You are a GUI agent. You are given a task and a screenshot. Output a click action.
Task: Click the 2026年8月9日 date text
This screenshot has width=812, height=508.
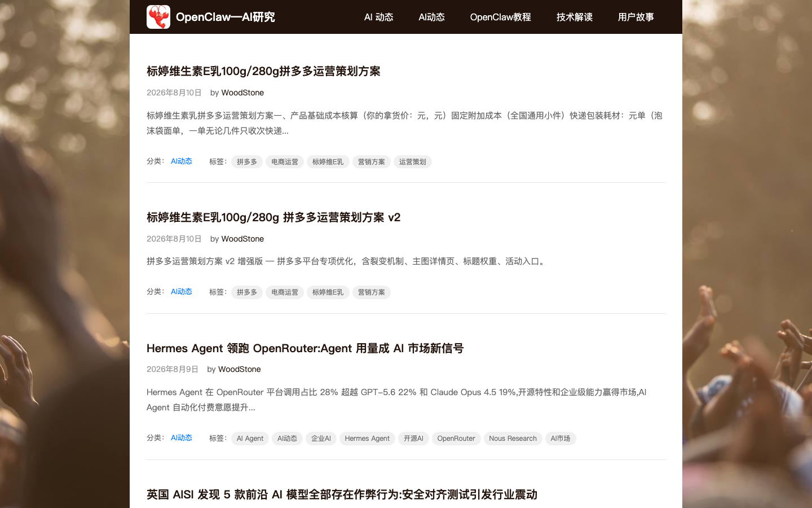(173, 369)
